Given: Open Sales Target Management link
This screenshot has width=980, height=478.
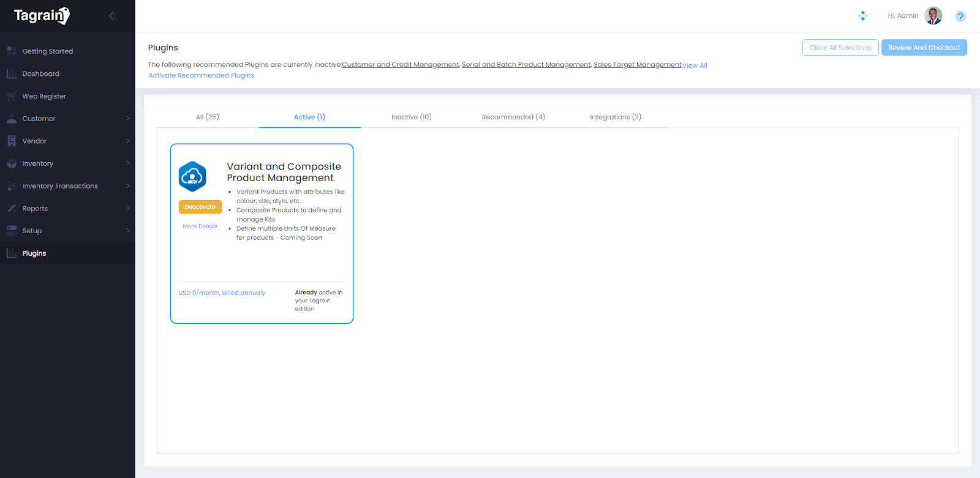Looking at the screenshot, I should [x=638, y=64].
